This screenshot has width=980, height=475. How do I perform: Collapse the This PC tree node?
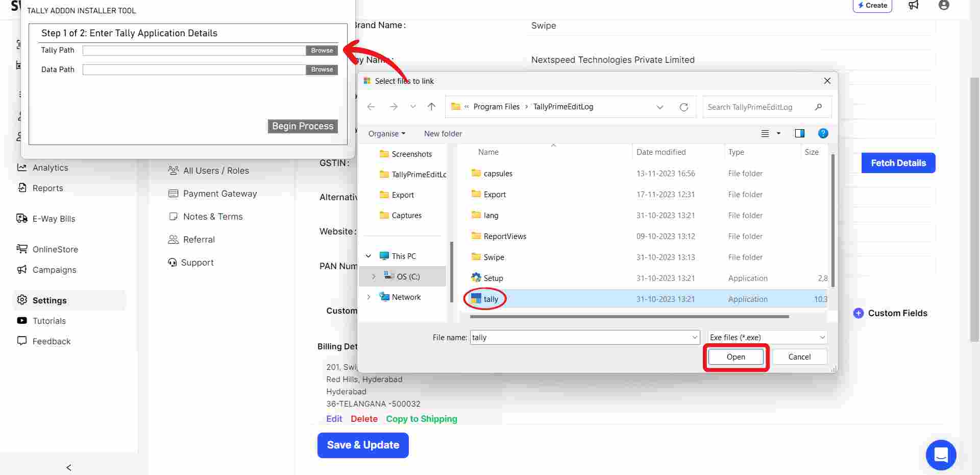[369, 256]
